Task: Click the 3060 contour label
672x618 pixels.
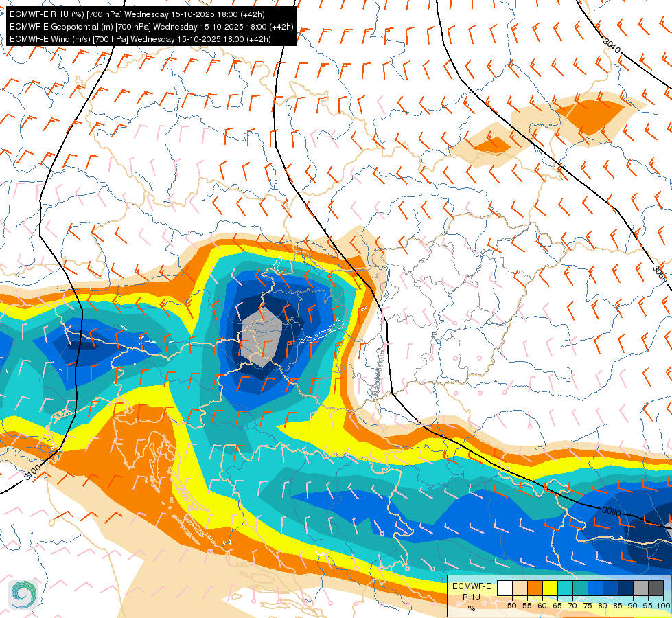Action: [x=660, y=275]
